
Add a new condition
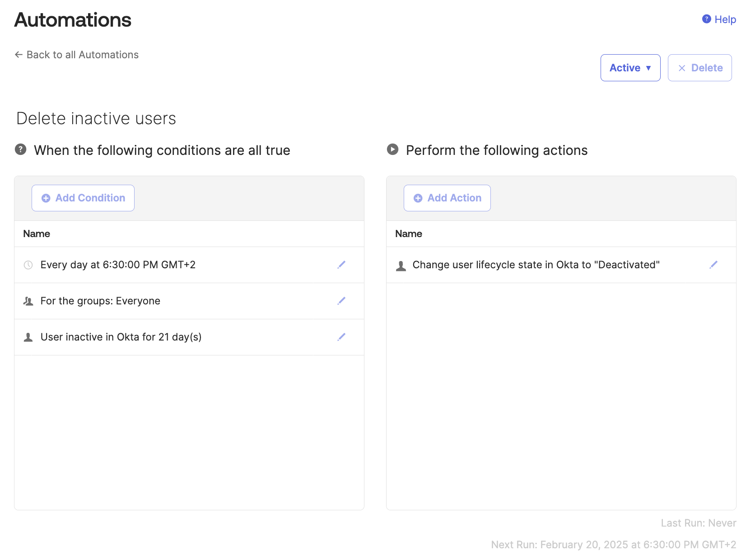pyautogui.click(x=83, y=198)
